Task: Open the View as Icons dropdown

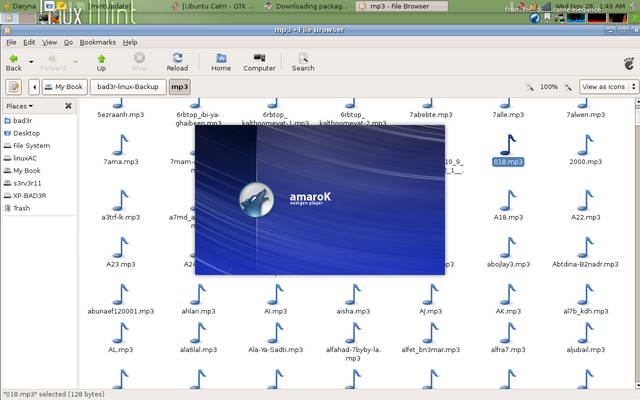Action: [608, 87]
